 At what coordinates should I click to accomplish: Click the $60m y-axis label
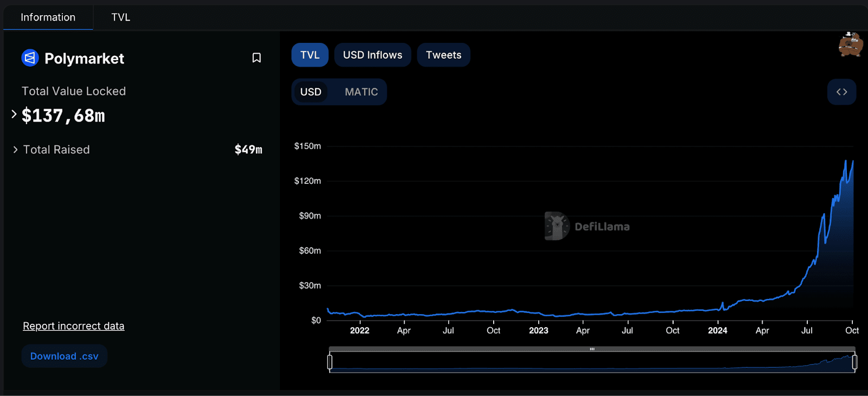[x=310, y=251]
